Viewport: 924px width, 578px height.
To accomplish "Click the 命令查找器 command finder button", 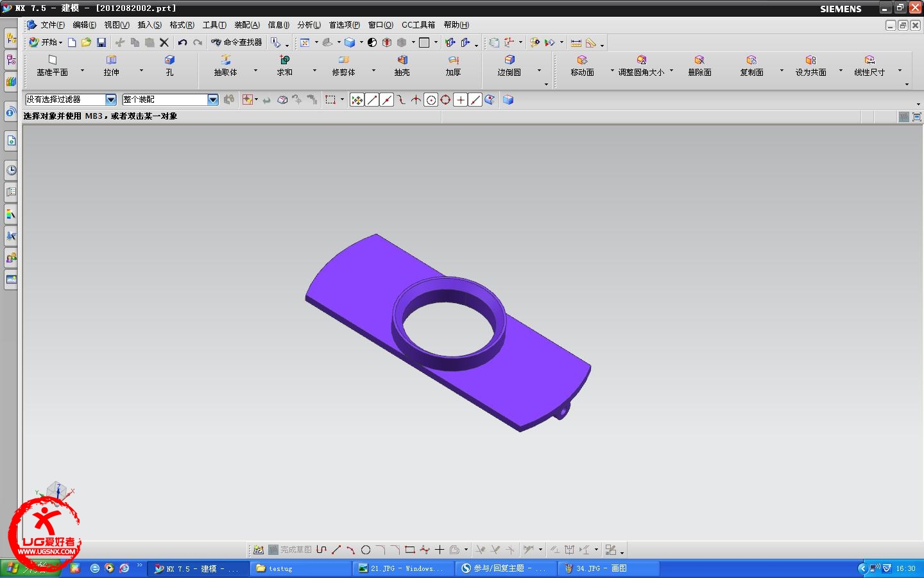I will tap(237, 42).
